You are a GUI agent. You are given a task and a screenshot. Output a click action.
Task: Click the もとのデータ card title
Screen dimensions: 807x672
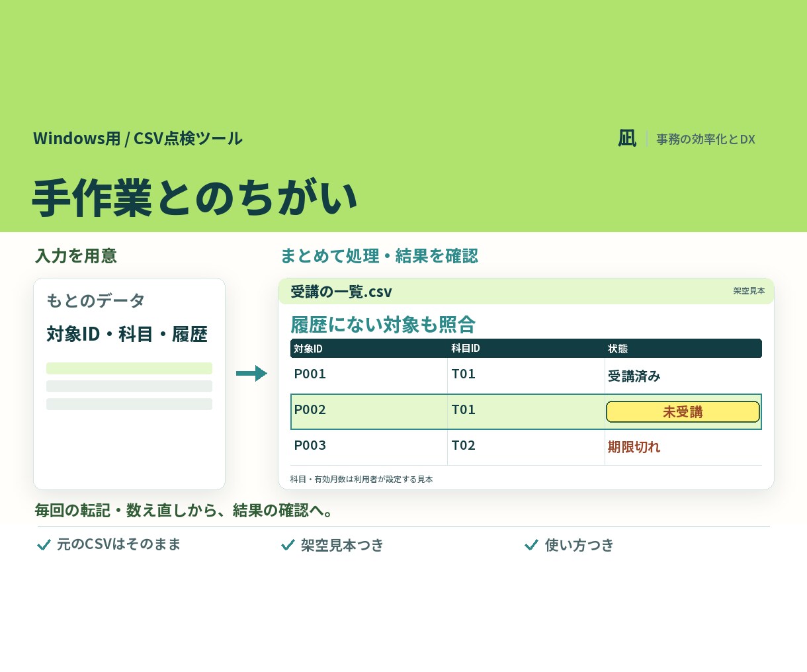click(96, 300)
